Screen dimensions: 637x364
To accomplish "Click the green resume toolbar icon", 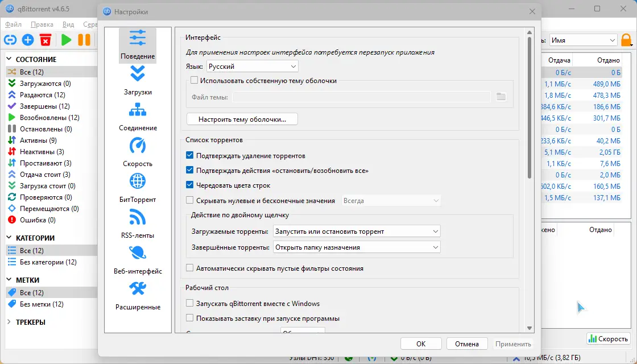I will [66, 40].
